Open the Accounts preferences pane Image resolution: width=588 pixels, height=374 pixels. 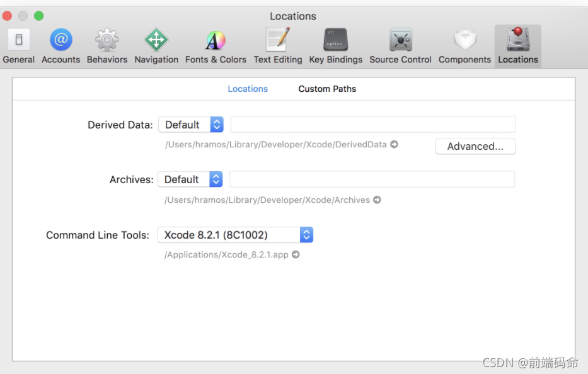tap(61, 46)
